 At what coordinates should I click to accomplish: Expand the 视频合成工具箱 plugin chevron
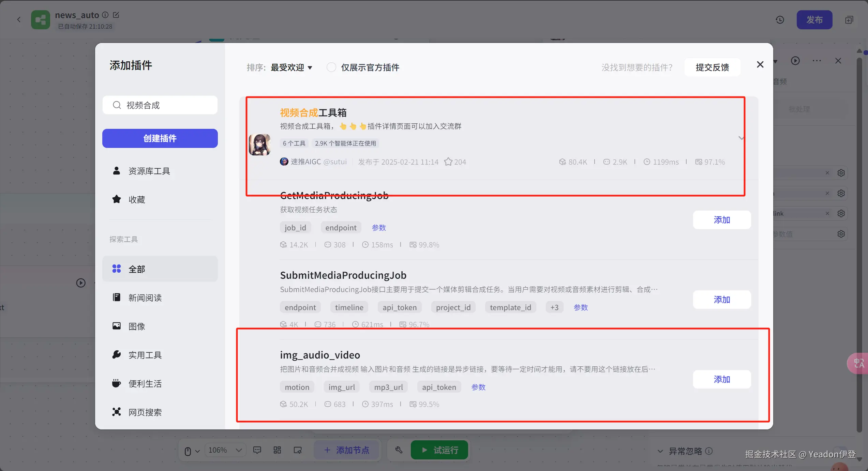pyautogui.click(x=741, y=138)
